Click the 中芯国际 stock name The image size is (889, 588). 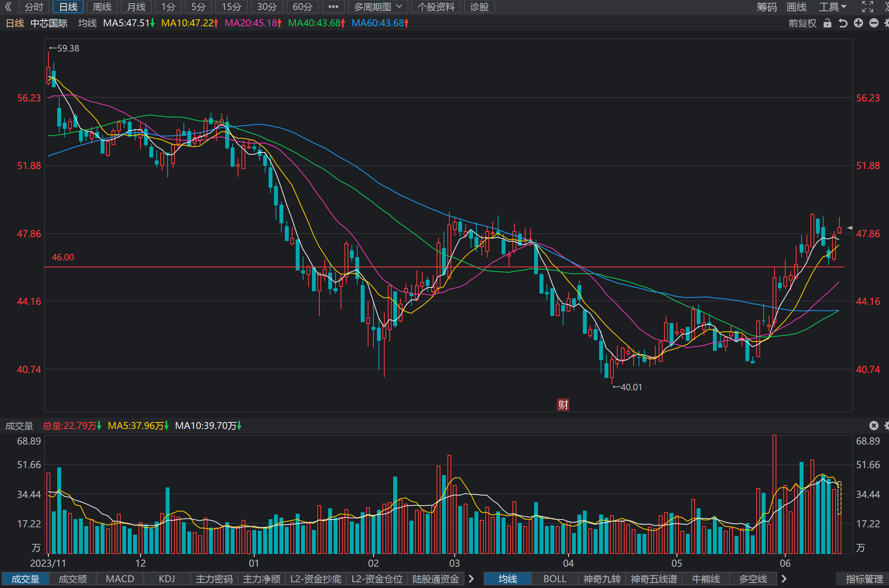pos(49,23)
